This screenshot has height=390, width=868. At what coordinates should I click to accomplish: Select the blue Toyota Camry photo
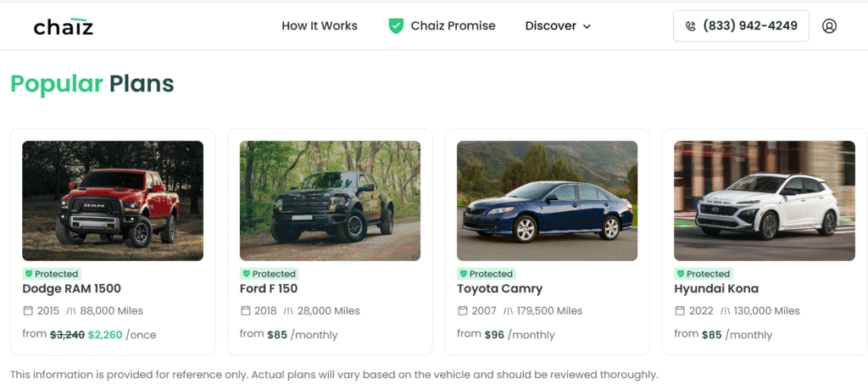tap(547, 201)
